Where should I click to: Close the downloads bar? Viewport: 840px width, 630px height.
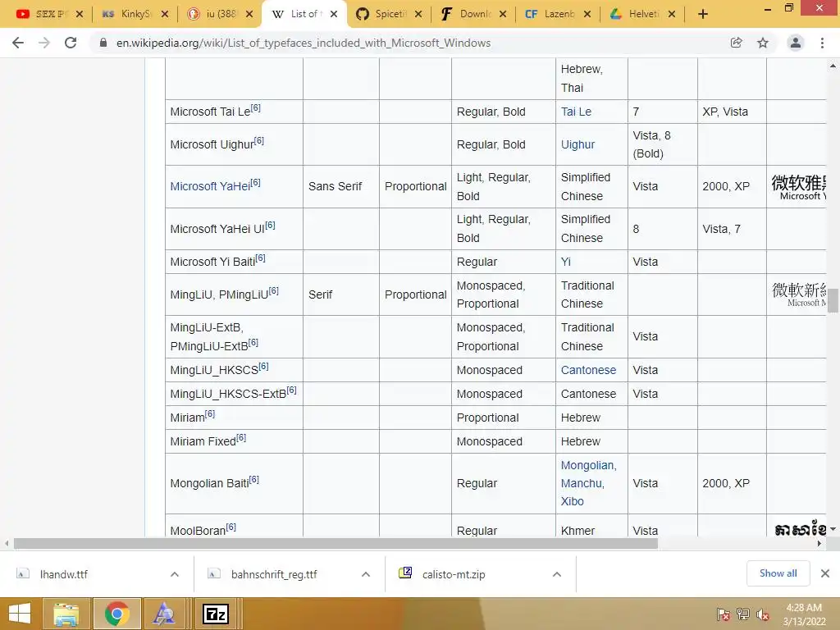coord(825,573)
